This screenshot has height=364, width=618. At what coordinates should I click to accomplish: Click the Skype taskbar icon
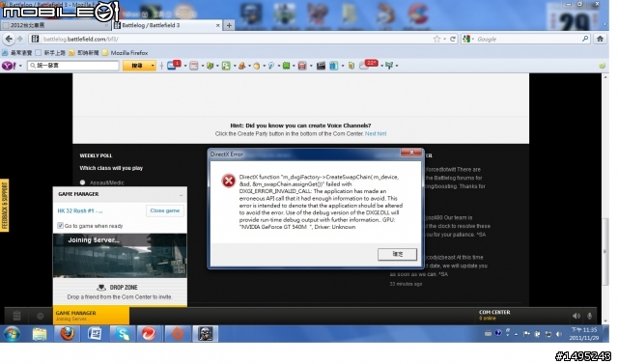tap(123, 334)
